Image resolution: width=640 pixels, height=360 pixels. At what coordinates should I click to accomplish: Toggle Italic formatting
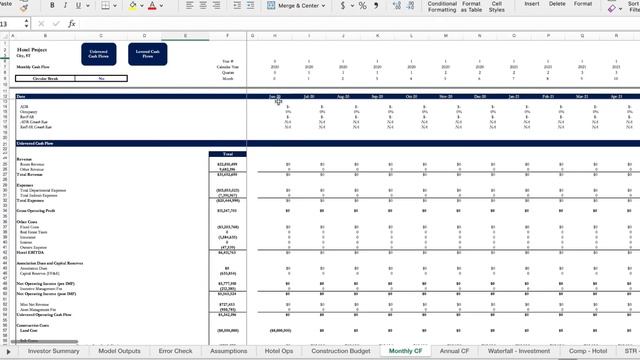[65, 5]
